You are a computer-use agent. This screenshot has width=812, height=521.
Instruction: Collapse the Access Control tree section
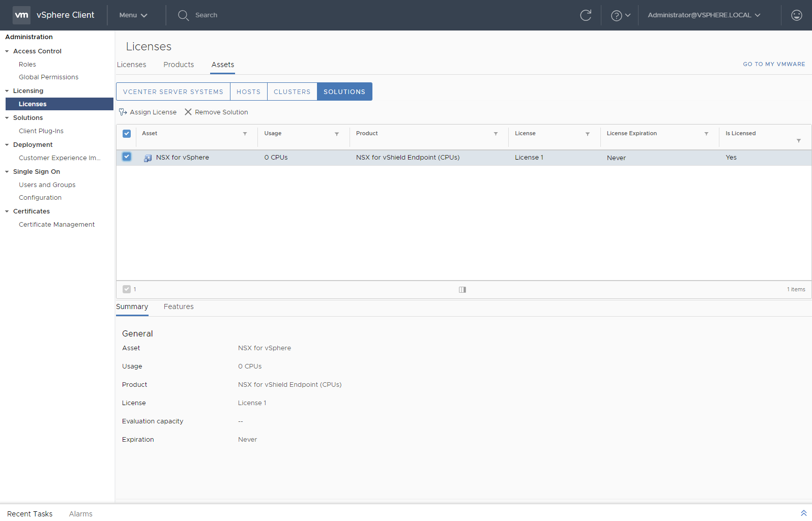(7, 51)
